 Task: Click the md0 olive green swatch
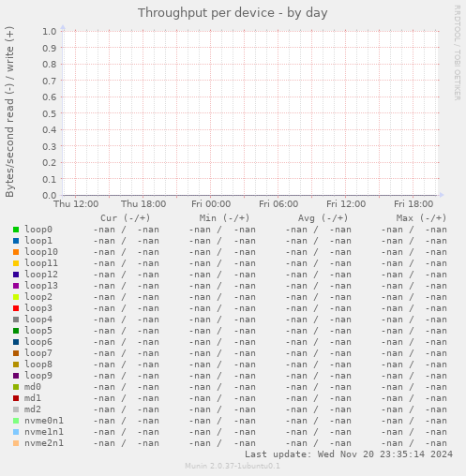[x=16, y=387]
